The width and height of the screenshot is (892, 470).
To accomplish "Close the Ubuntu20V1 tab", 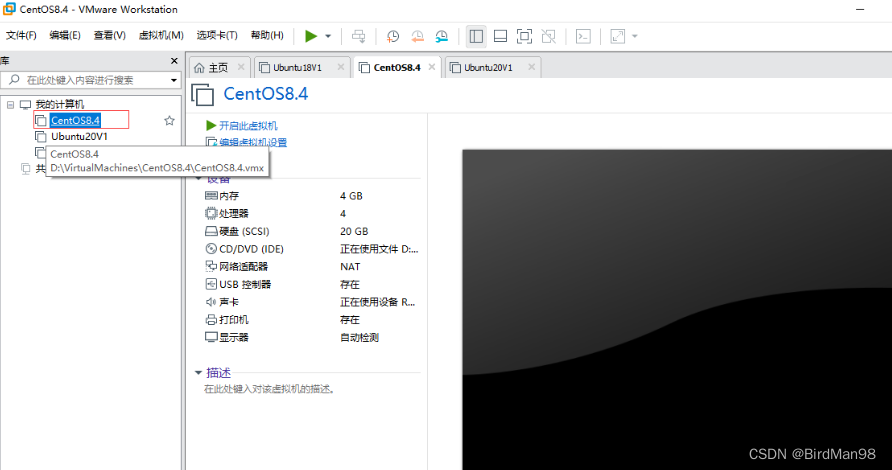I will tap(531, 67).
